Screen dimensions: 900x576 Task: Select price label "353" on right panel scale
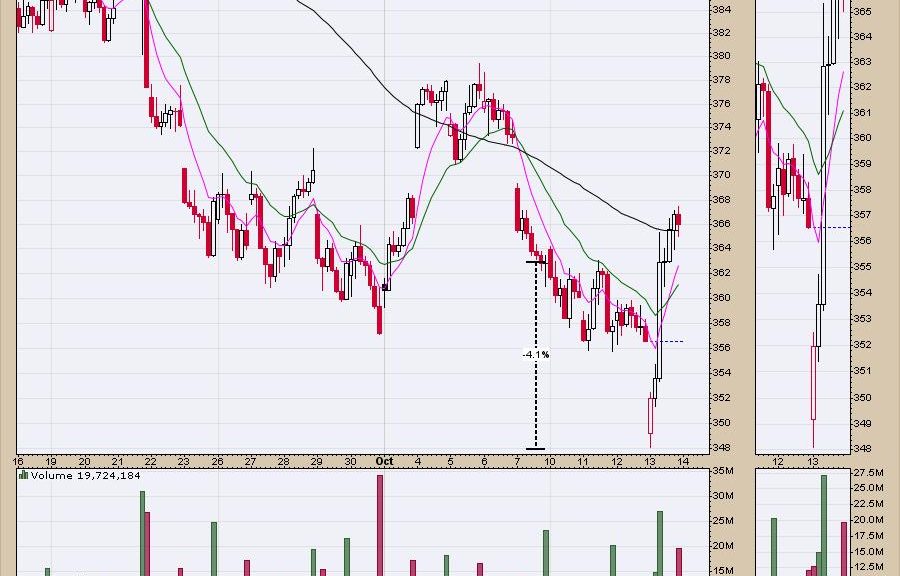[x=863, y=319]
